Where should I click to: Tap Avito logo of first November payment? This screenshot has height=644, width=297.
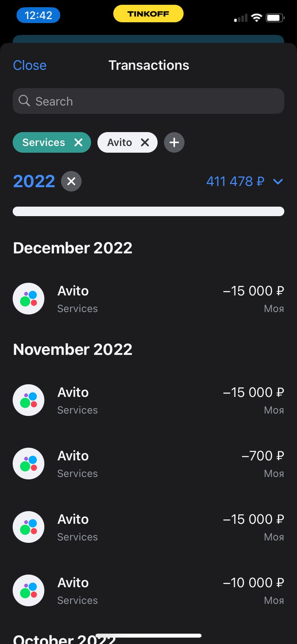pyautogui.click(x=28, y=400)
